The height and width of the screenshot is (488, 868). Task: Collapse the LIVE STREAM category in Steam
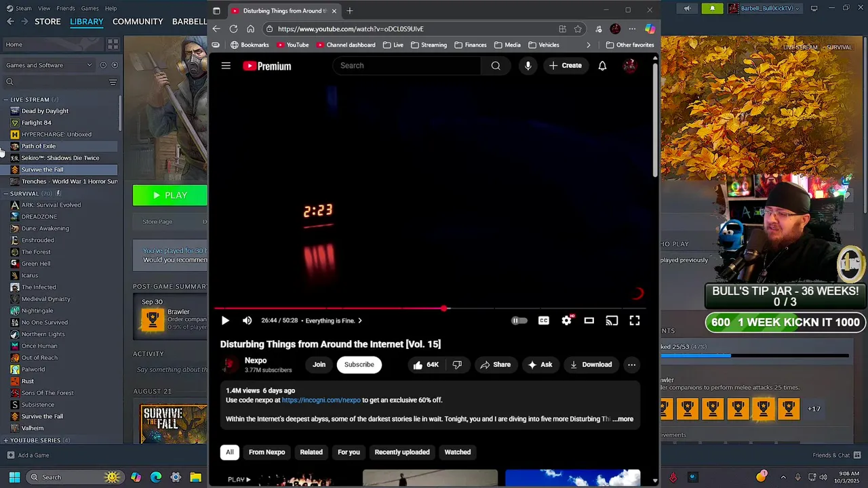coord(5,100)
